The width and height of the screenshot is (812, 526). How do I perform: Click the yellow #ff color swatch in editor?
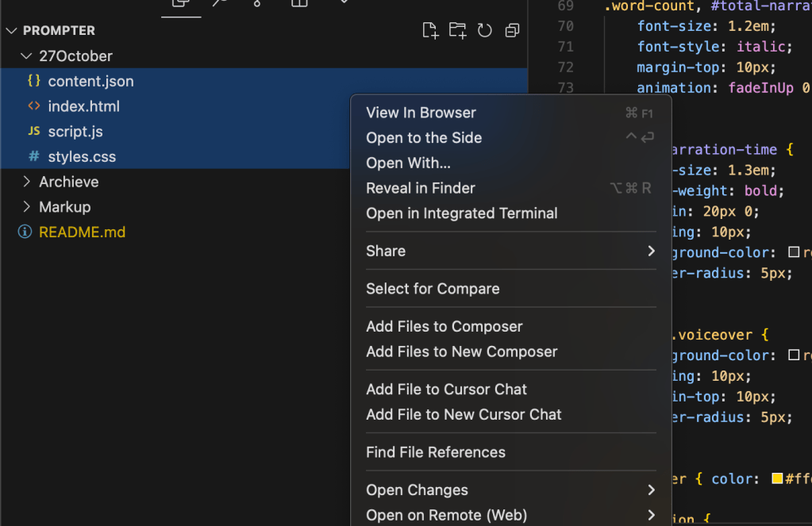click(x=777, y=478)
